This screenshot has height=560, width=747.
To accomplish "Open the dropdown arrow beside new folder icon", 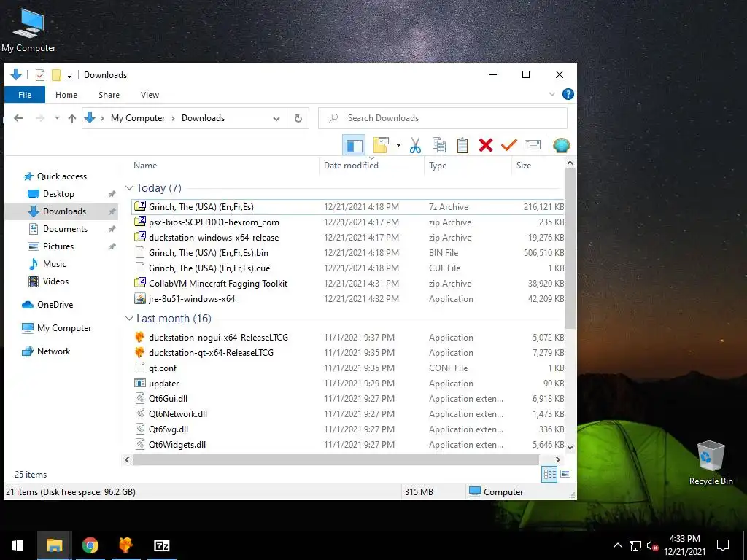I will [x=398, y=145].
